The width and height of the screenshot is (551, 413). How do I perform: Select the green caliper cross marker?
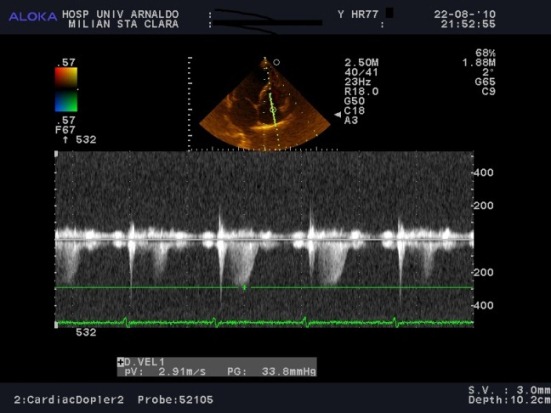click(245, 288)
